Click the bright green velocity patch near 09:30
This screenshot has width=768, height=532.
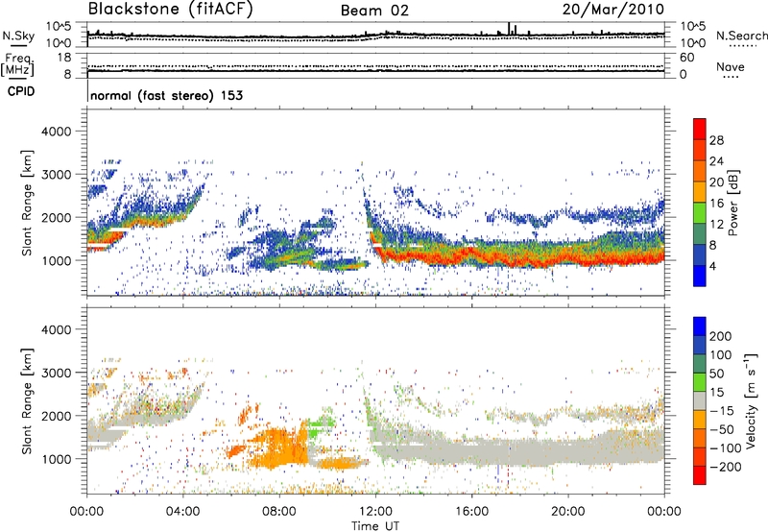point(320,423)
